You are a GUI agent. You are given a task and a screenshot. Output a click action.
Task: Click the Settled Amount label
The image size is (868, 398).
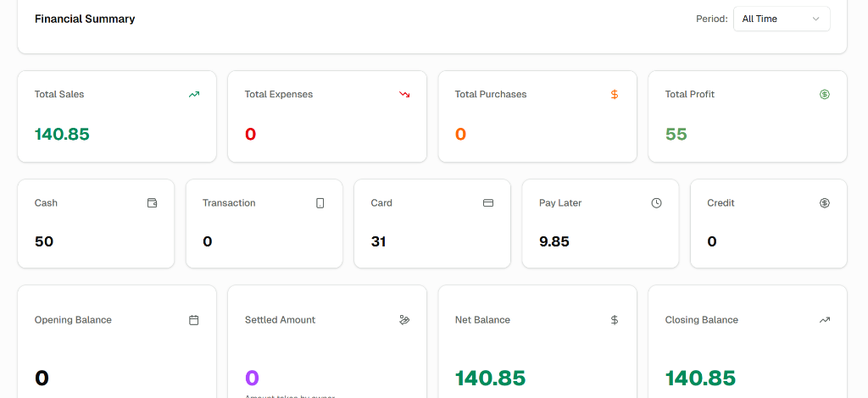point(280,320)
